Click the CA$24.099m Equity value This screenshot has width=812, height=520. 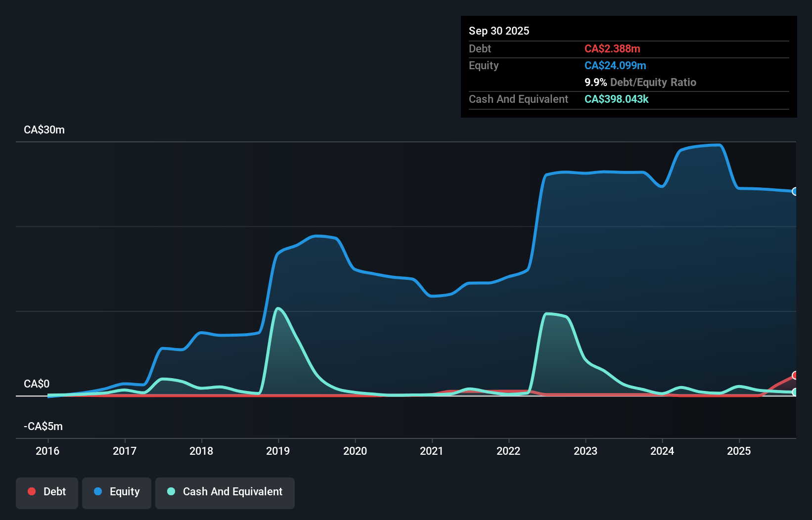coord(615,65)
